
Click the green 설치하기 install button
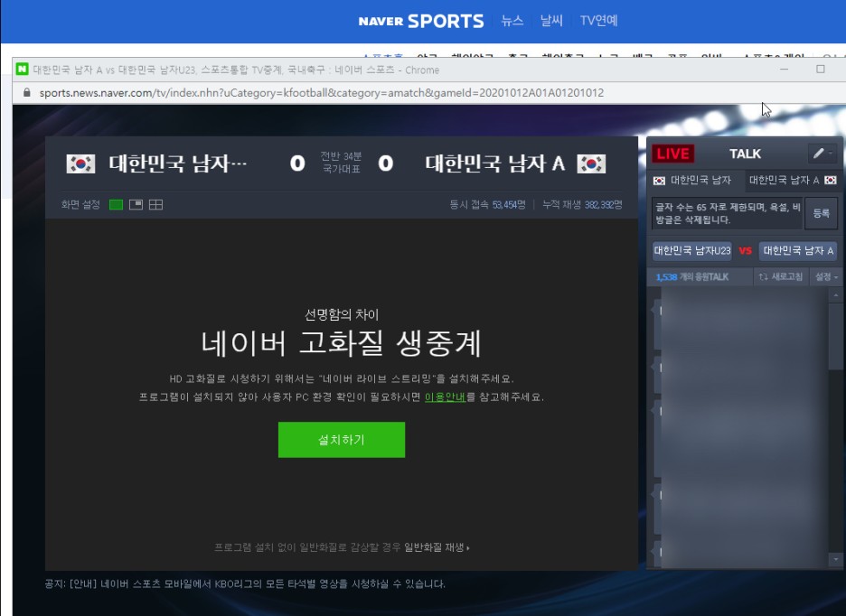[x=342, y=440]
